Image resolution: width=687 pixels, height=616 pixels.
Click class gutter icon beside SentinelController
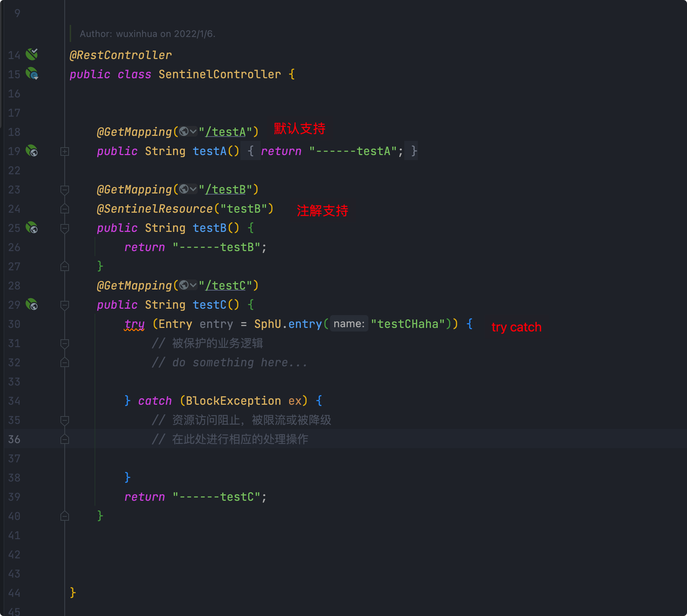pos(32,74)
